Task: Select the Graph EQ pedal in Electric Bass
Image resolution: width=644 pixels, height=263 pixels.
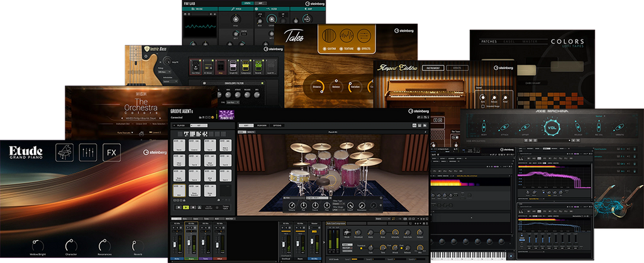Action: 233,67
